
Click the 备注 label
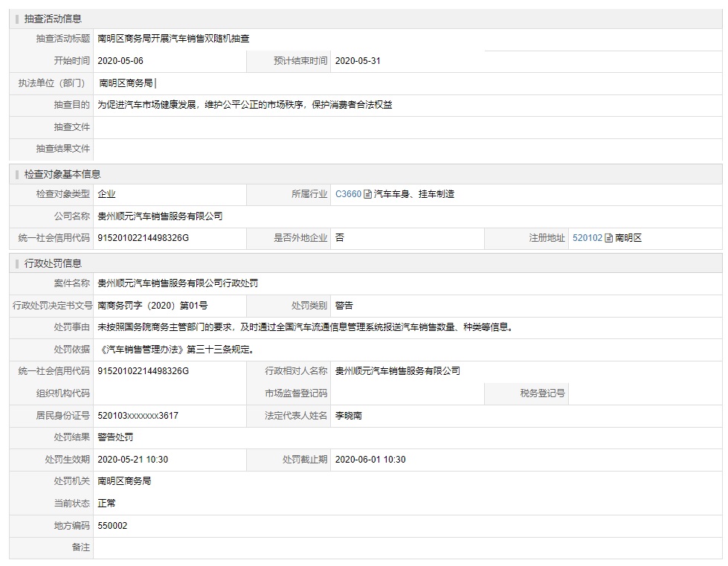[81, 547]
